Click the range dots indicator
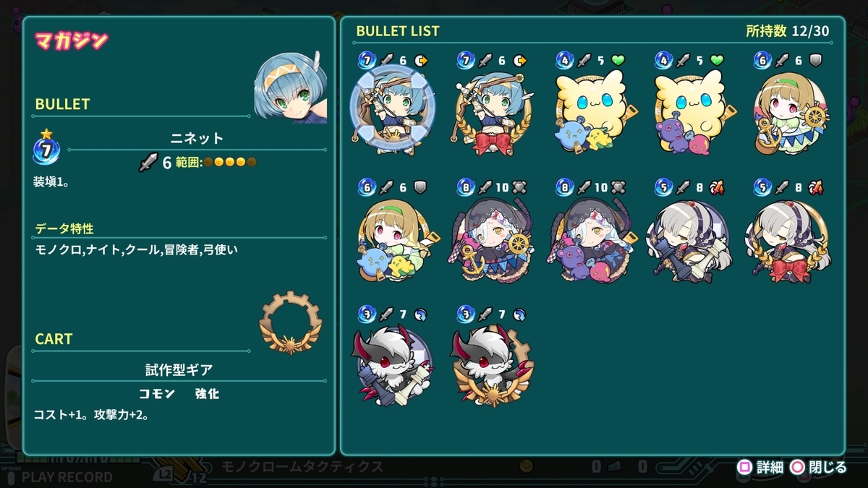This screenshot has width=868, height=488. 229,162
